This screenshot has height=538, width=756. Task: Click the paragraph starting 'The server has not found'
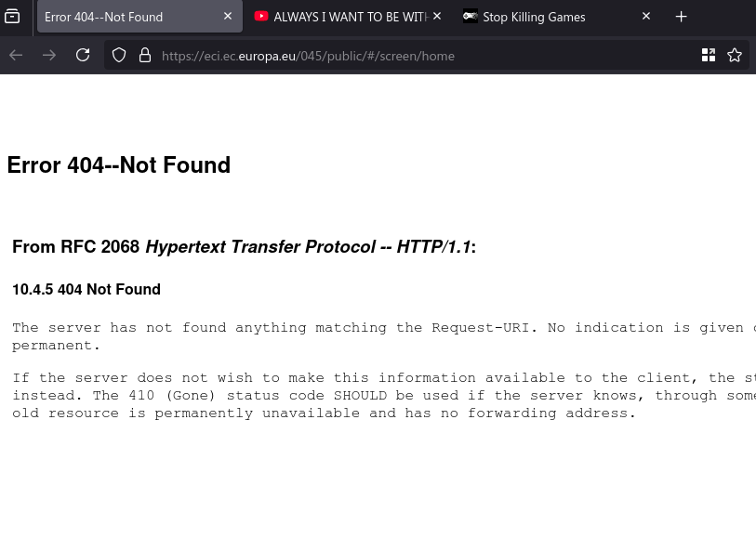pos(384,336)
